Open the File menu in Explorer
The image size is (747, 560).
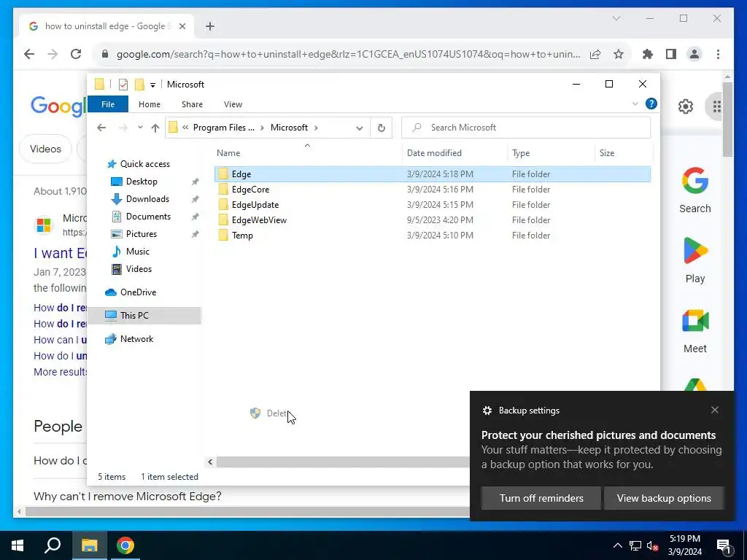coord(108,104)
